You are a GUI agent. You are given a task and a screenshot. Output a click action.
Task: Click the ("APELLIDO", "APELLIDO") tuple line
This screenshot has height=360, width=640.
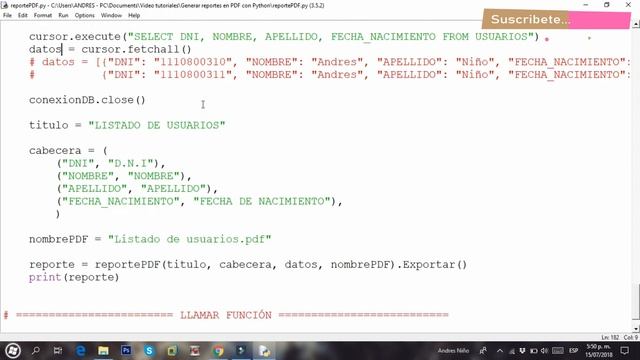(137, 189)
